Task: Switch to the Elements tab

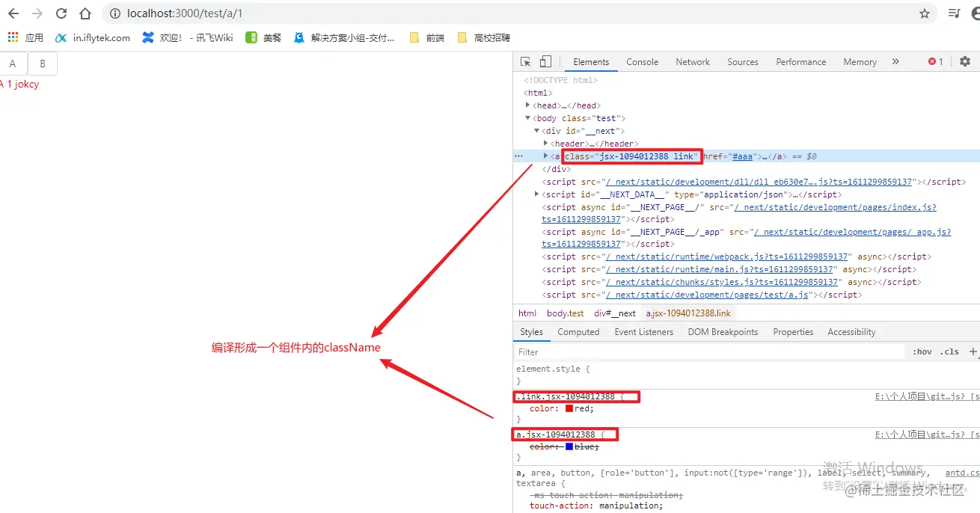Action: point(591,62)
